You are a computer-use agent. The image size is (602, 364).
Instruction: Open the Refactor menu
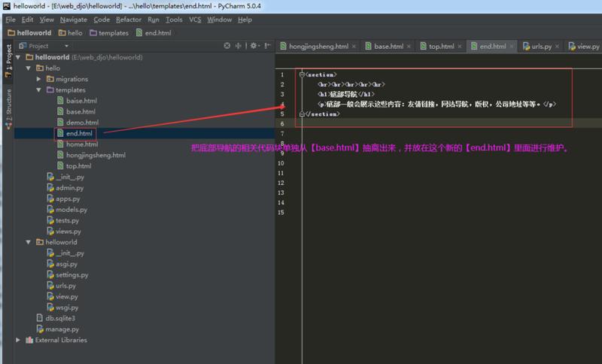tap(129, 20)
